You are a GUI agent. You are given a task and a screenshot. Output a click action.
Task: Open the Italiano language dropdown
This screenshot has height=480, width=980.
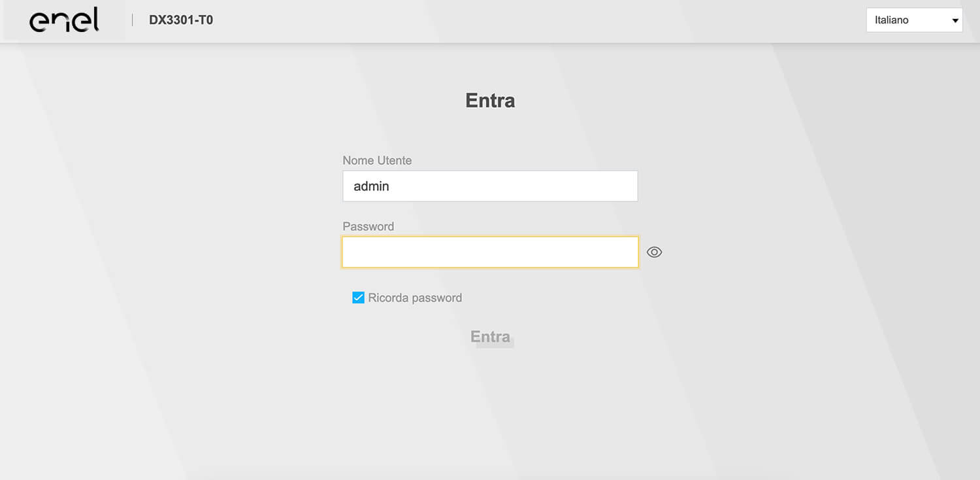(x=913, y=20)
